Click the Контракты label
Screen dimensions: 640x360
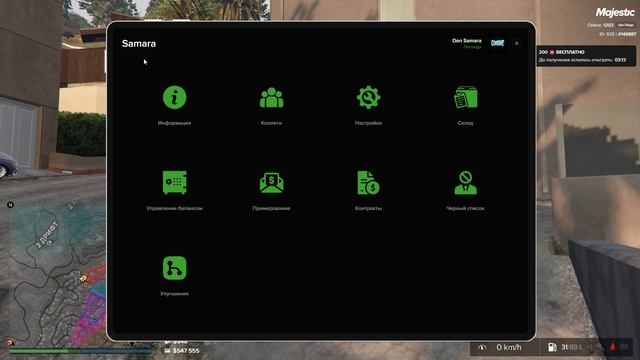pos(368,208)
